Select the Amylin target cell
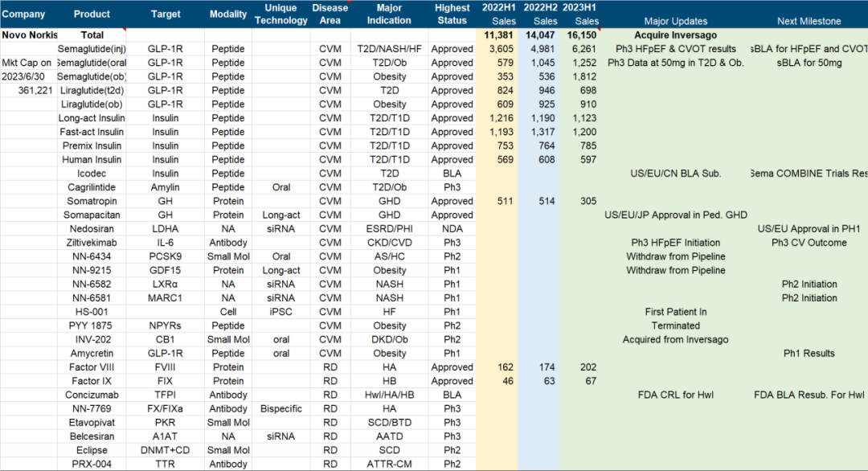The image size is (868, 471). 165,187
